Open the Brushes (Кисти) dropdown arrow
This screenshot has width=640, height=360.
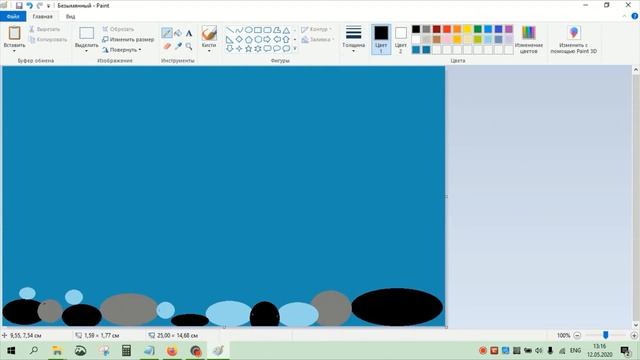click(x=209, y=51)
